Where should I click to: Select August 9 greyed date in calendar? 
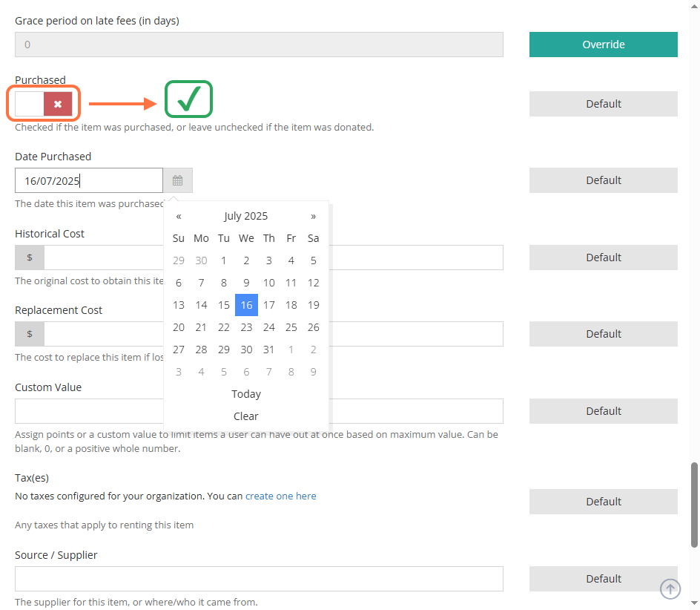coord(314,372)
